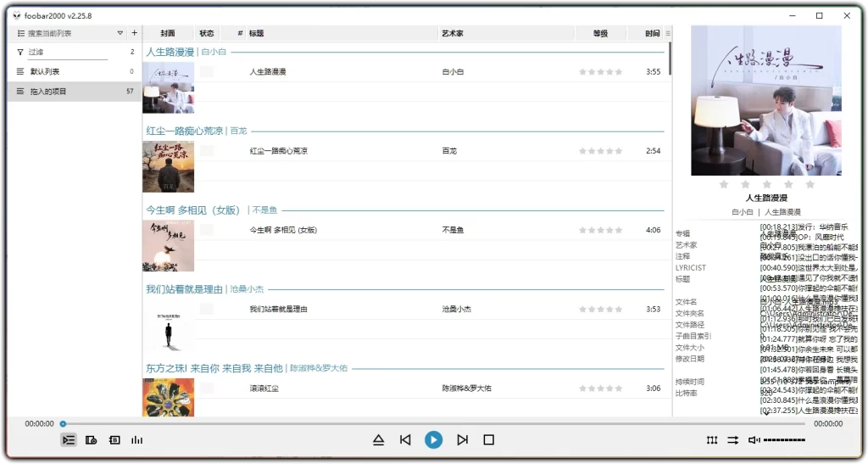
Task: Show the spectrum visualizer icon
Action: [x=136, y=440]
